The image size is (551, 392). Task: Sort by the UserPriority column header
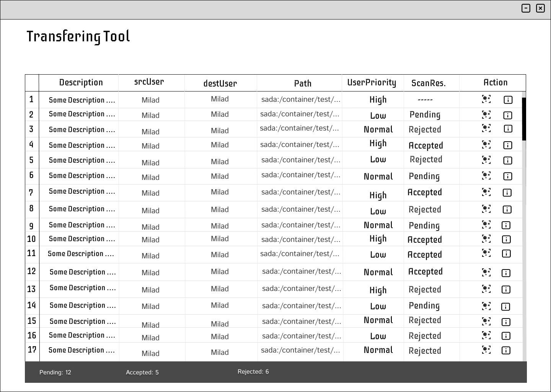pos(372,83)
